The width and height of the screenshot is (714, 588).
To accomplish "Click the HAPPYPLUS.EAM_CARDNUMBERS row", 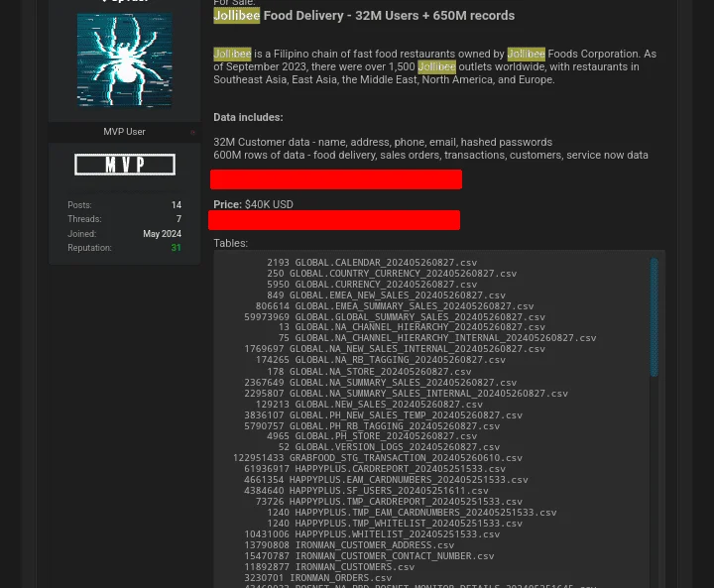I will coord(386,481).
